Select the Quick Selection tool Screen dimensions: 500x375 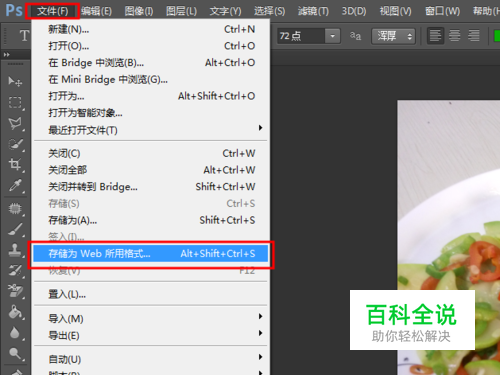pos(15,144)
